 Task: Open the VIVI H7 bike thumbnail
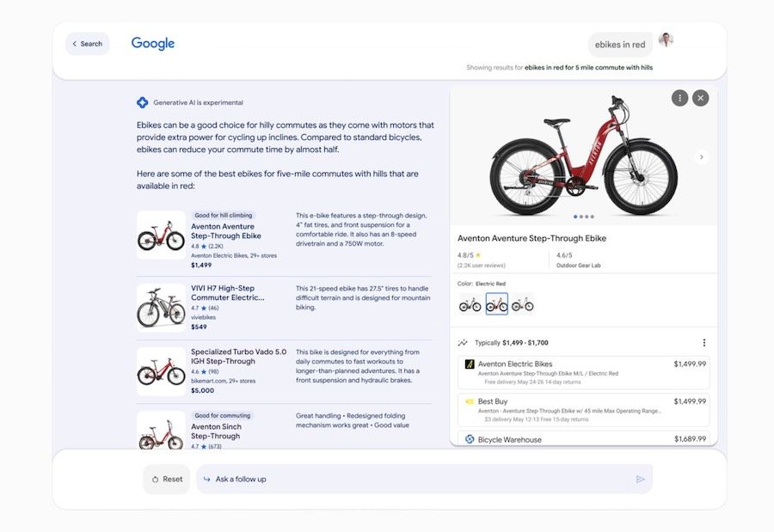click(162, 308)
